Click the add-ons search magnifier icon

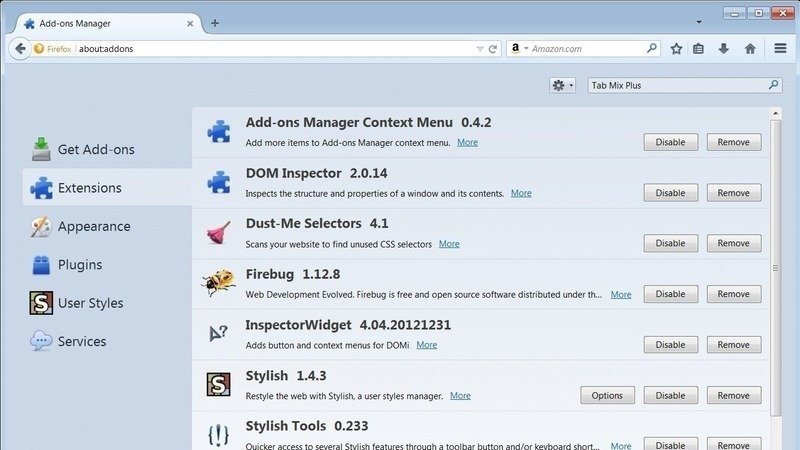(773, 85)
